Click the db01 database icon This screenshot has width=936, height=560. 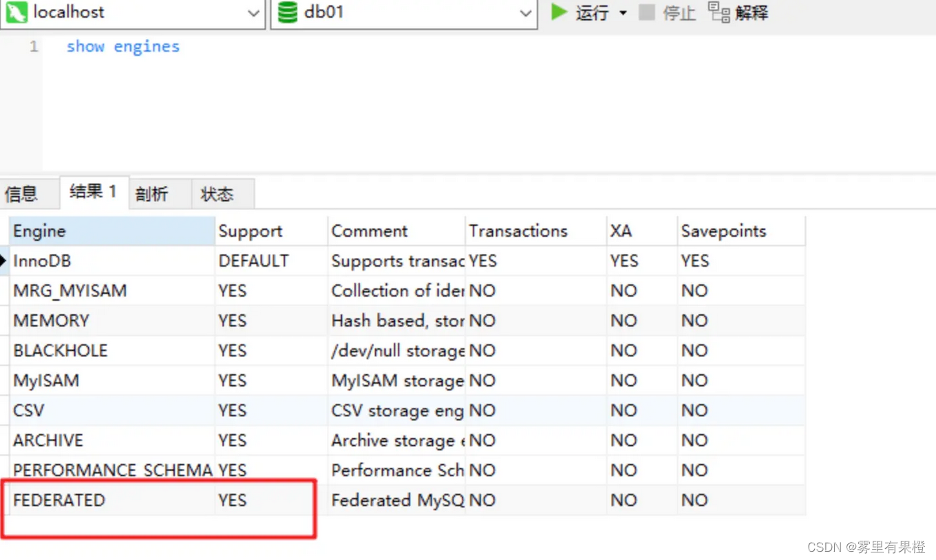pyautogui.click(x=288, y=12)
